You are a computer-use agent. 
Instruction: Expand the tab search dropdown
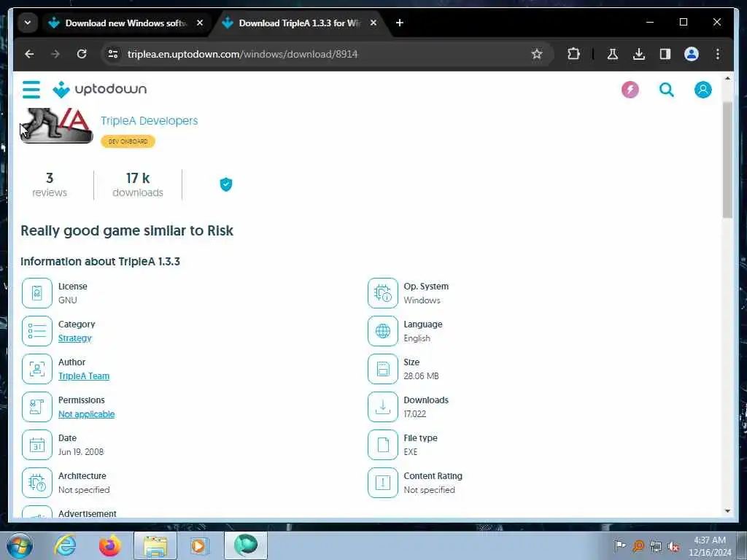(28, 23)
